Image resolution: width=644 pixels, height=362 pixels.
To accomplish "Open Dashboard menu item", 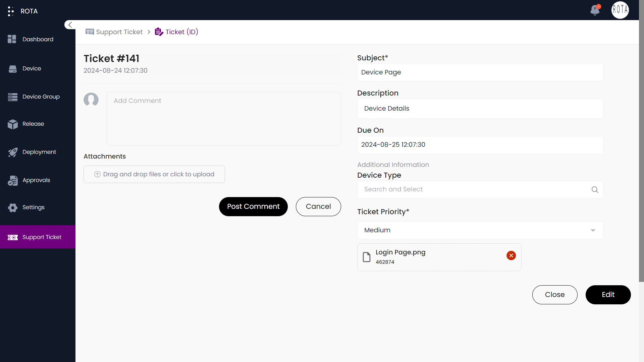I will 38,40.
